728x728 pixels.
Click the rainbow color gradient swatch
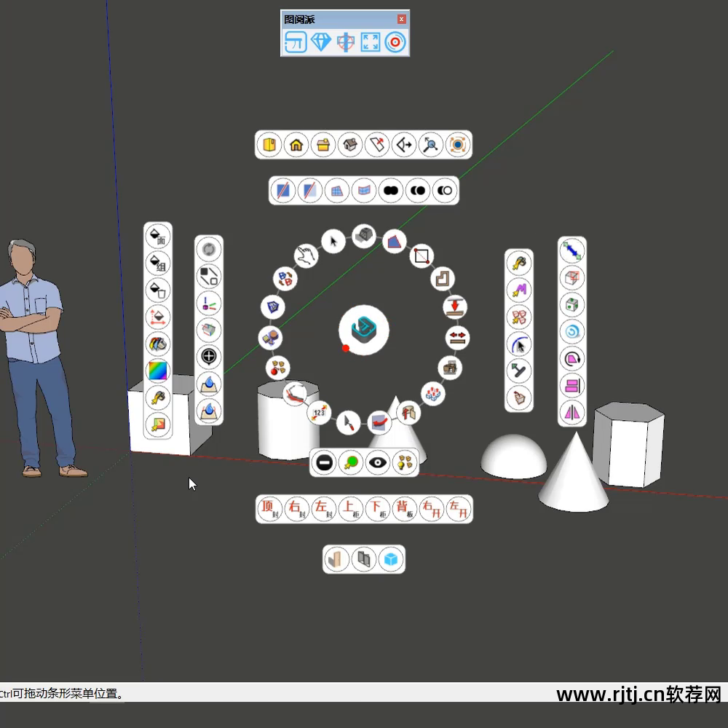pyautogui.click(x=158, y=371)
